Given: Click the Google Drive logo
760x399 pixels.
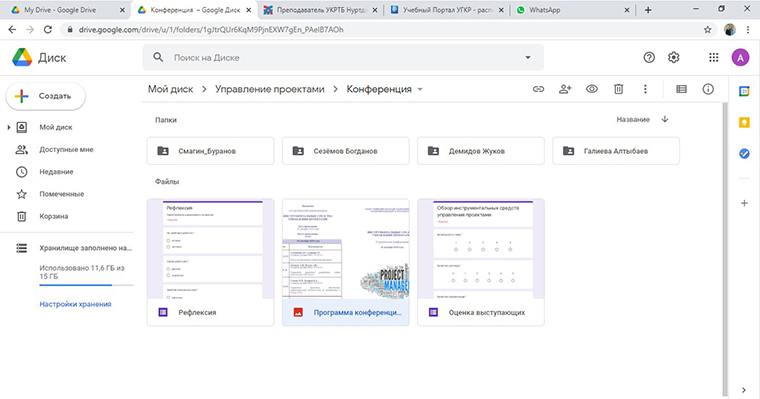Looking at the screenshot, I should click(22, 57).
